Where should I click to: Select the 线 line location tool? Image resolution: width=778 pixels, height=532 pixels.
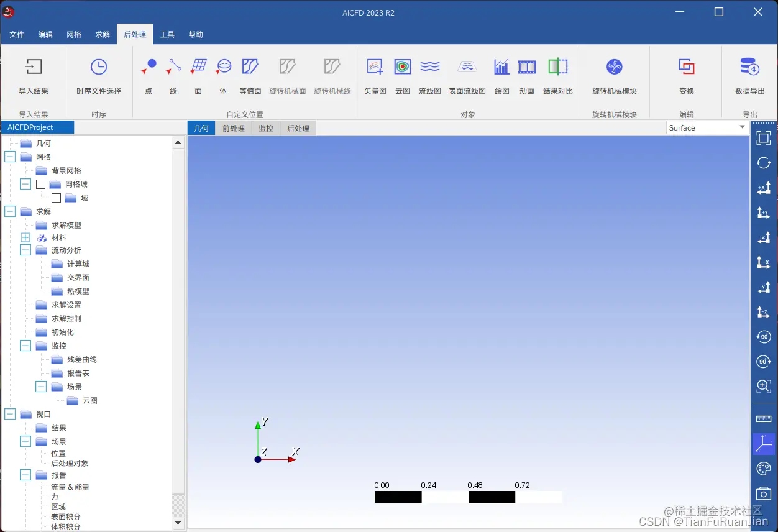coord(173,66)
